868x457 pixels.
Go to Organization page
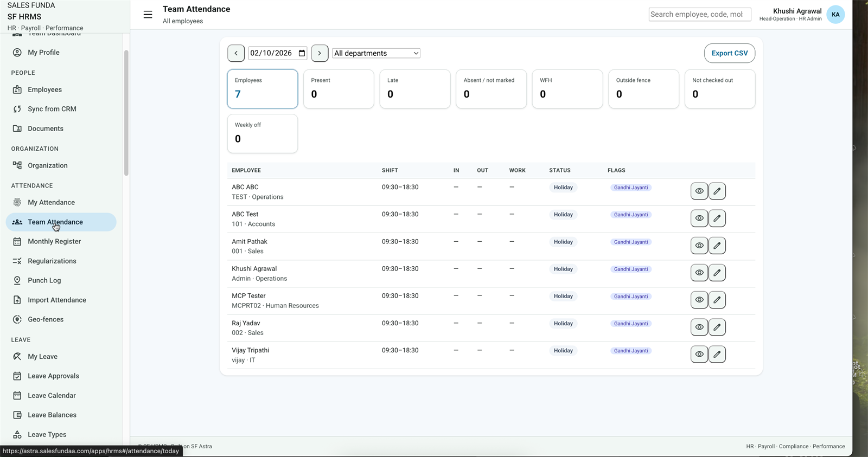[61, 165]
